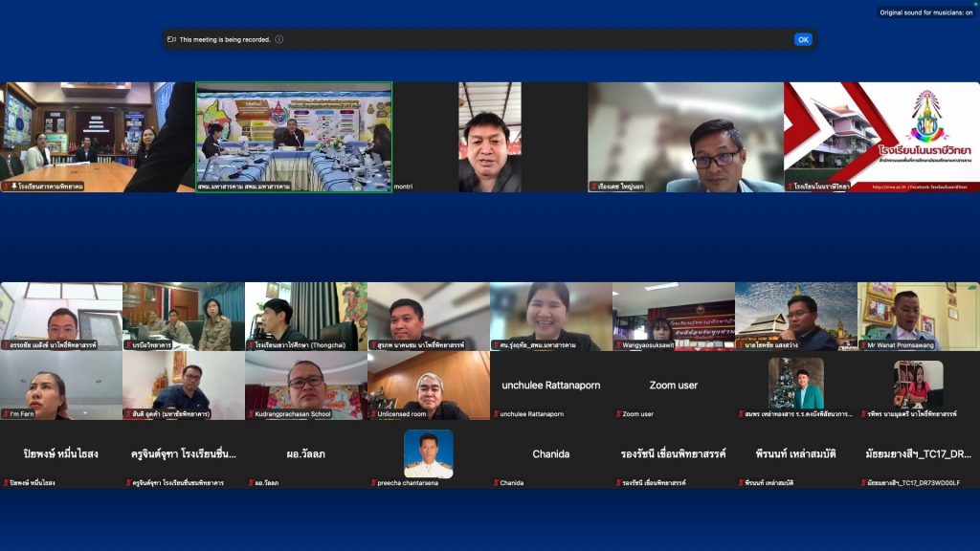Click the info icon beside the recording notice
Screen dimensions: 980x551
coord(279,39)
